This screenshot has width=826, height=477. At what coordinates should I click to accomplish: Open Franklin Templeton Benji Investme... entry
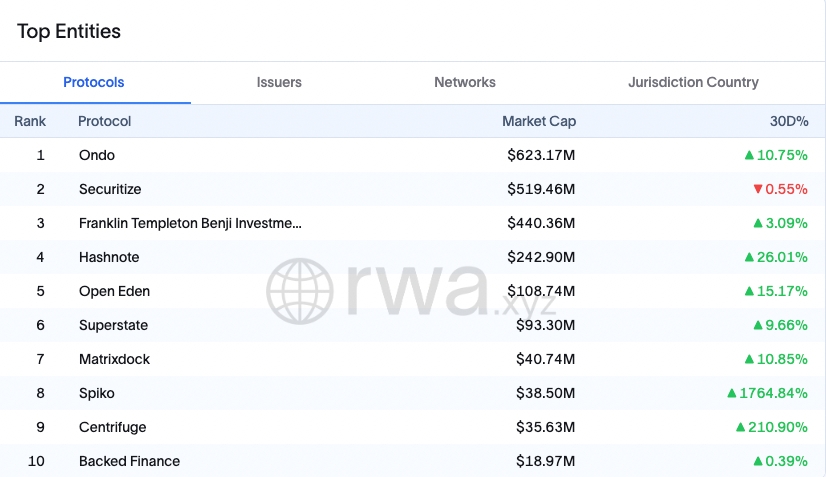(190, 223)
